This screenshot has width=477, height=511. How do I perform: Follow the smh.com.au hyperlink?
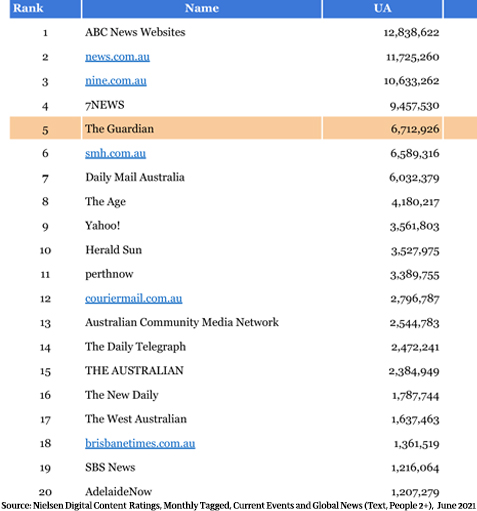pos(115,153)
